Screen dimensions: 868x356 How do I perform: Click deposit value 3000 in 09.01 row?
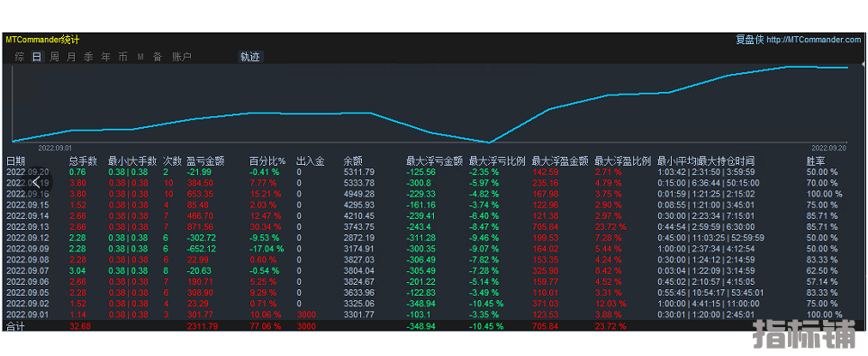306,315
